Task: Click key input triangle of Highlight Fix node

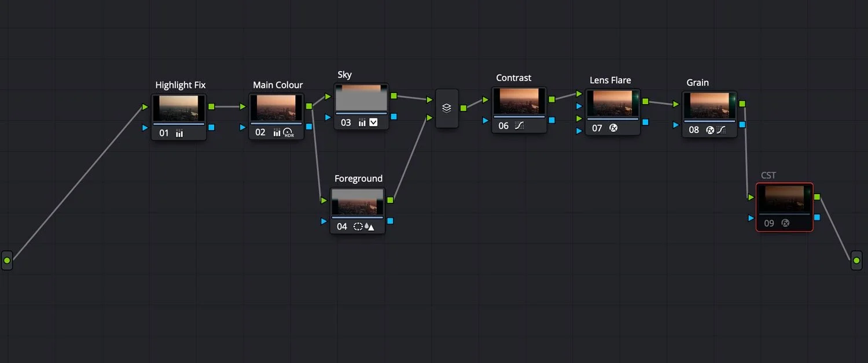Action: tap(145, 127)
